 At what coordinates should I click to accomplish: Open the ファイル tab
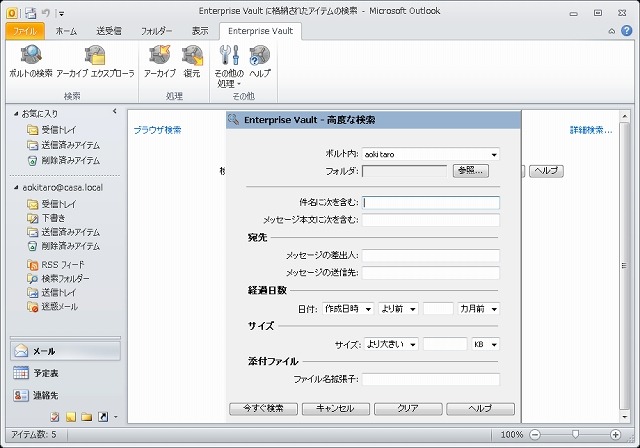(x=25, y=31)
